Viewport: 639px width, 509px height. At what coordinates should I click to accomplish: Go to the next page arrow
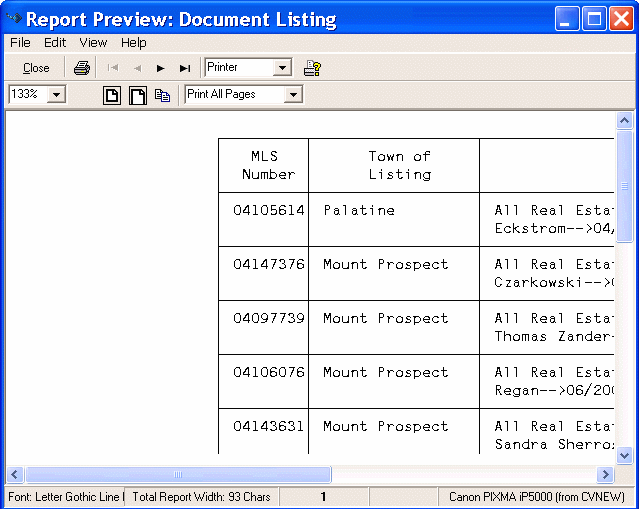(x=160, y=68)
